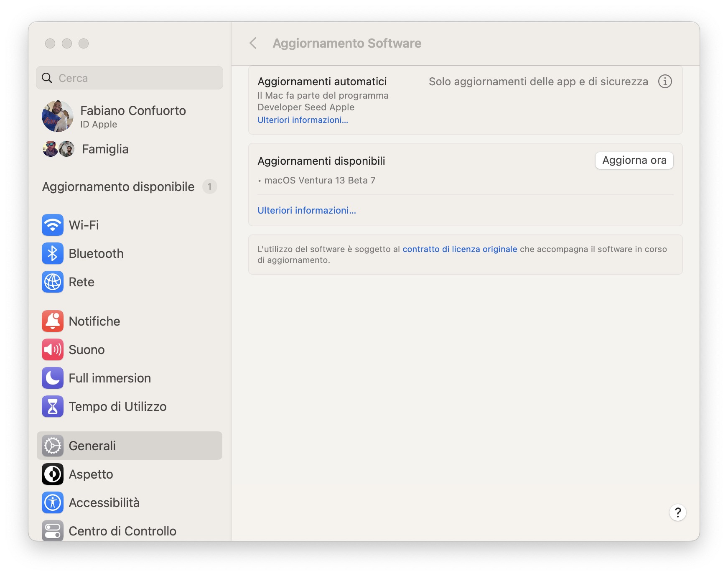Click the Developer Seed Apple description text

click(323, 102)
